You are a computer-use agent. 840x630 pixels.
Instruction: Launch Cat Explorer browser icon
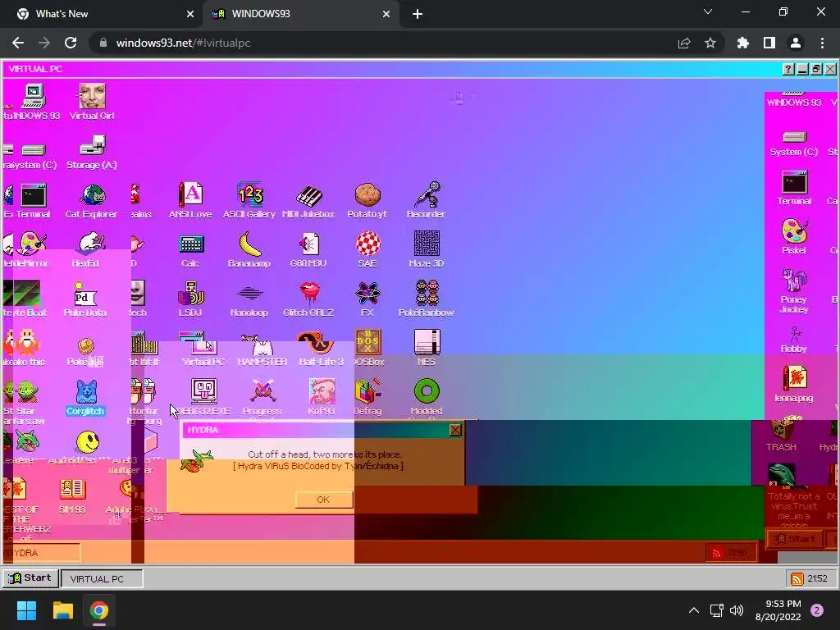pos(92,201)
